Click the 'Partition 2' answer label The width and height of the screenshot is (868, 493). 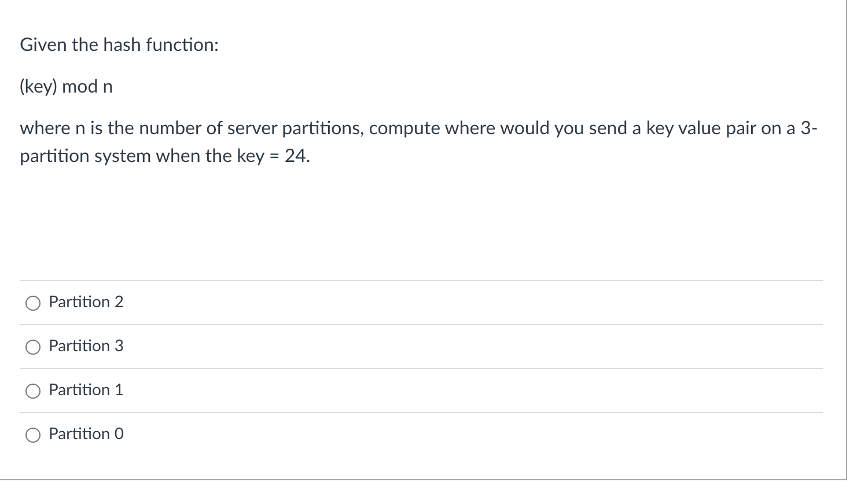point(86,302)
